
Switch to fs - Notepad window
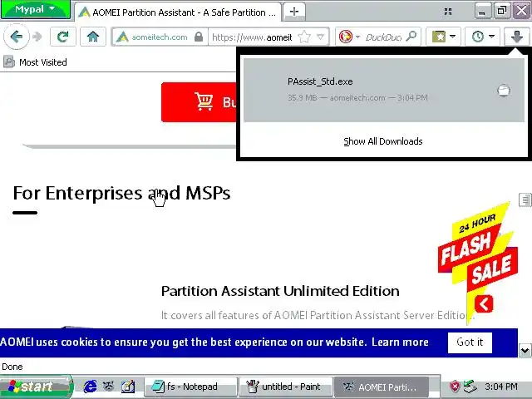click(x=190, y=387)
